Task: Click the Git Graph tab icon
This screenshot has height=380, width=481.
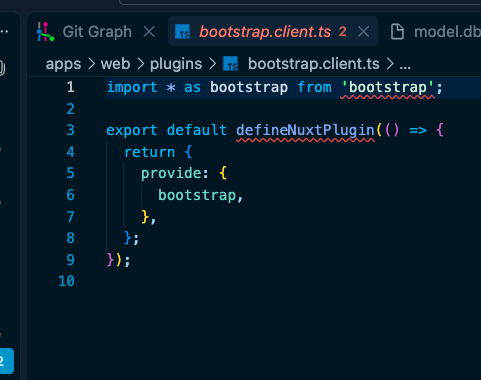Action: (x=45, y=32)
